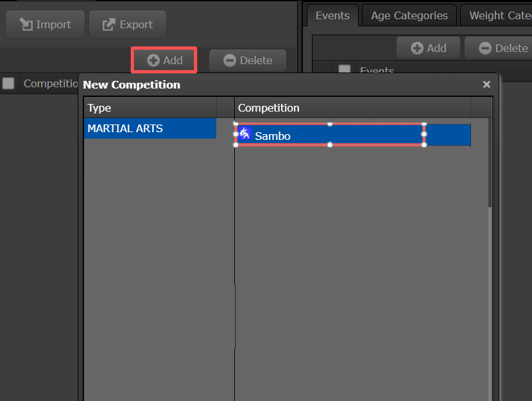Click Add button in Events panel

click(x=428, y=48)
